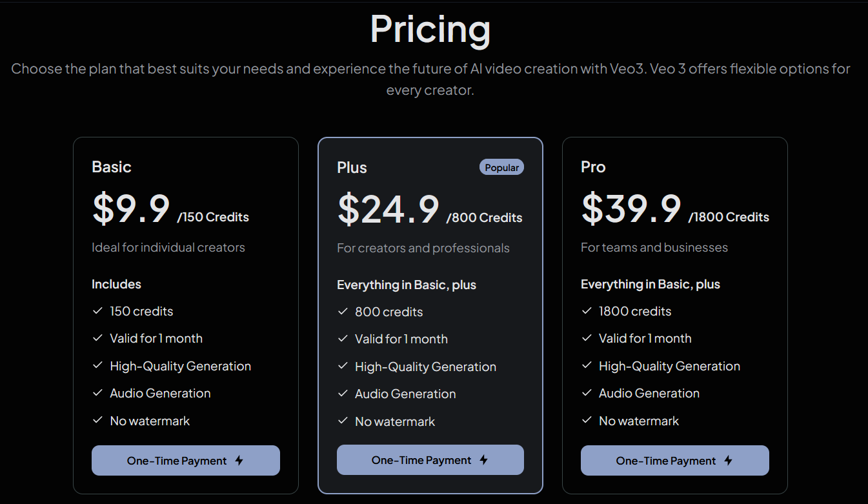Click lightning bolt icon in Pro plan button

tap(728, 461)
